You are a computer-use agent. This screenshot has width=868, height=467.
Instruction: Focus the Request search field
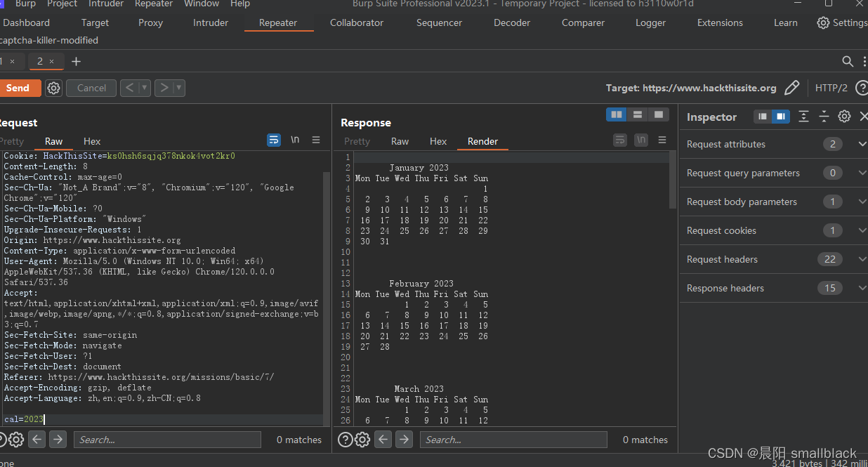click(x=167, y=440)
